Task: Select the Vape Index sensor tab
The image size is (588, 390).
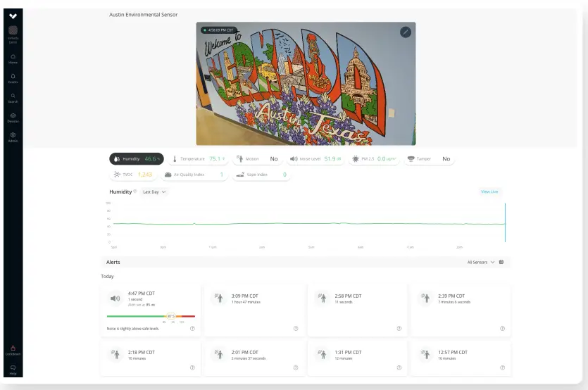Action: click(x=261, y=175)
